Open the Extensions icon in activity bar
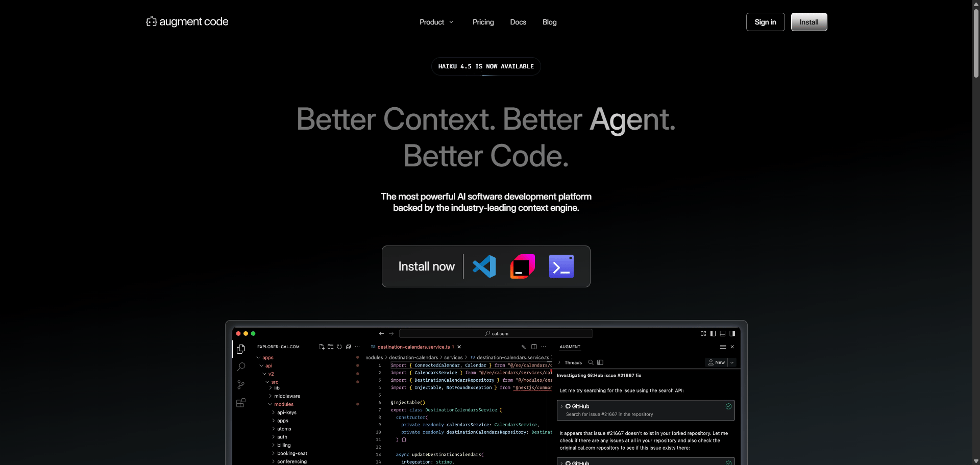Image resolution: width=980 pixels, height=465 pixels. point(241,403)
